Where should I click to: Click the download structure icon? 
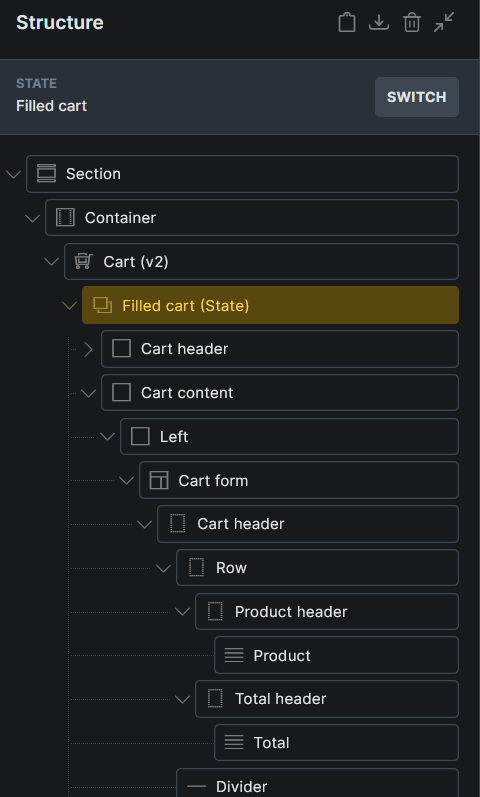point(379,22)
